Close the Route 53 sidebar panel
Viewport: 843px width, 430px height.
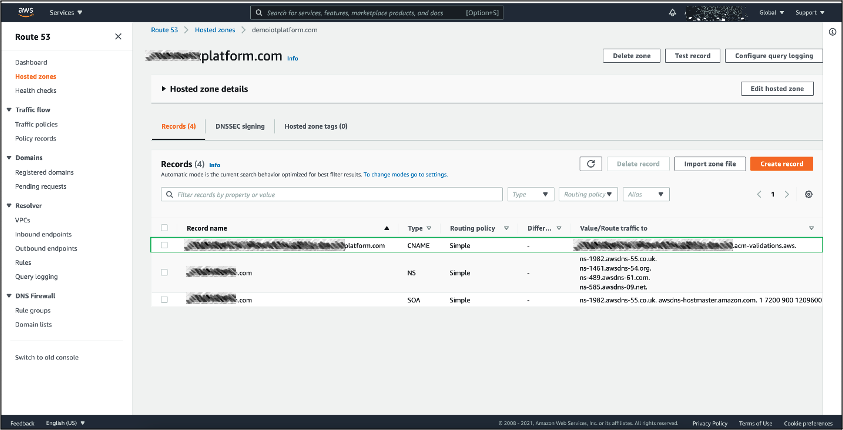point(119,37)
